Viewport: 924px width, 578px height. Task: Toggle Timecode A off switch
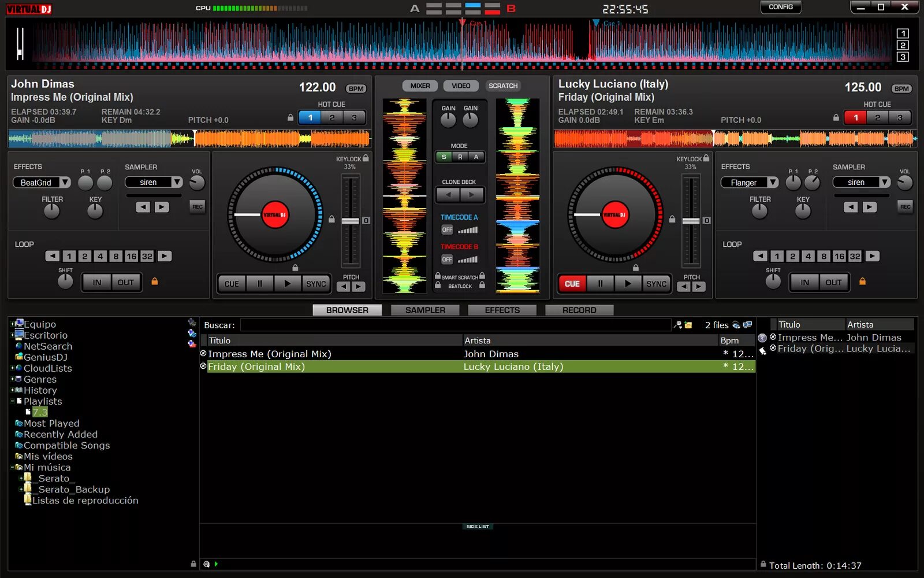[448, 229]
